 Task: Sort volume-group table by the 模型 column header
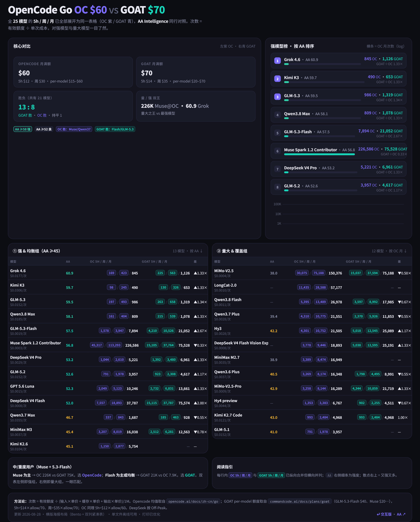coord(217,262)
